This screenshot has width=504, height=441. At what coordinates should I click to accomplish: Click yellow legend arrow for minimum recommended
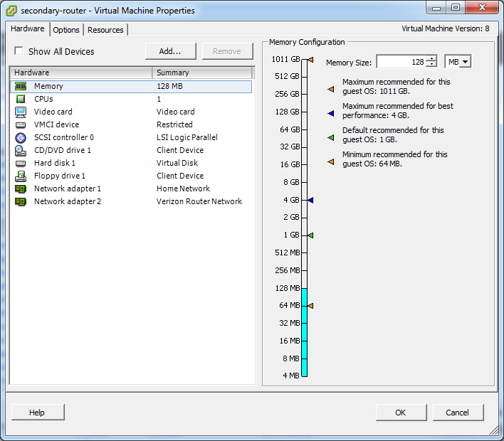pos(331,162)
